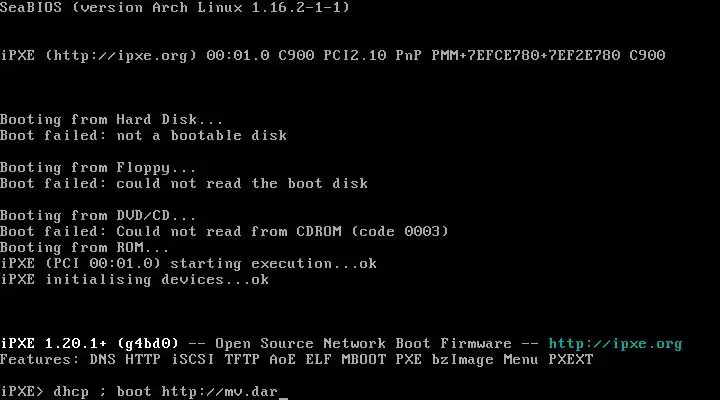Click 'could not read the boot disk' message
Screen dimensions: 720x400
(242, 184)
